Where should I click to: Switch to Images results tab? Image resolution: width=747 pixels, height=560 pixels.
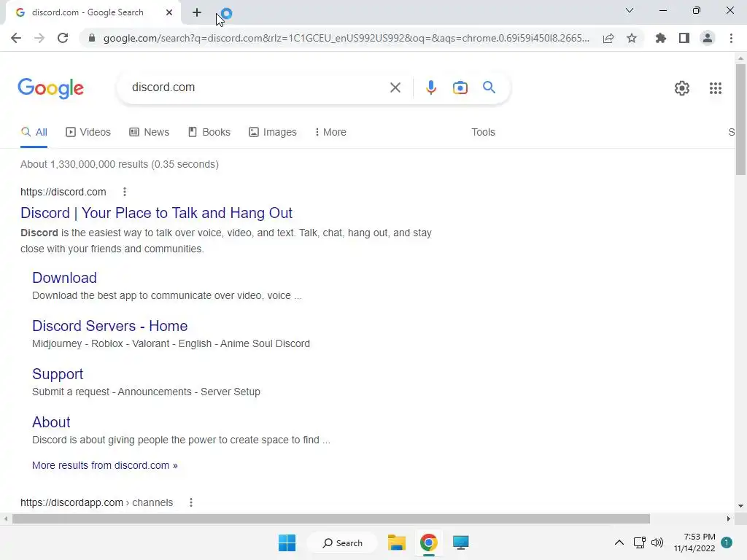(273, 133)
